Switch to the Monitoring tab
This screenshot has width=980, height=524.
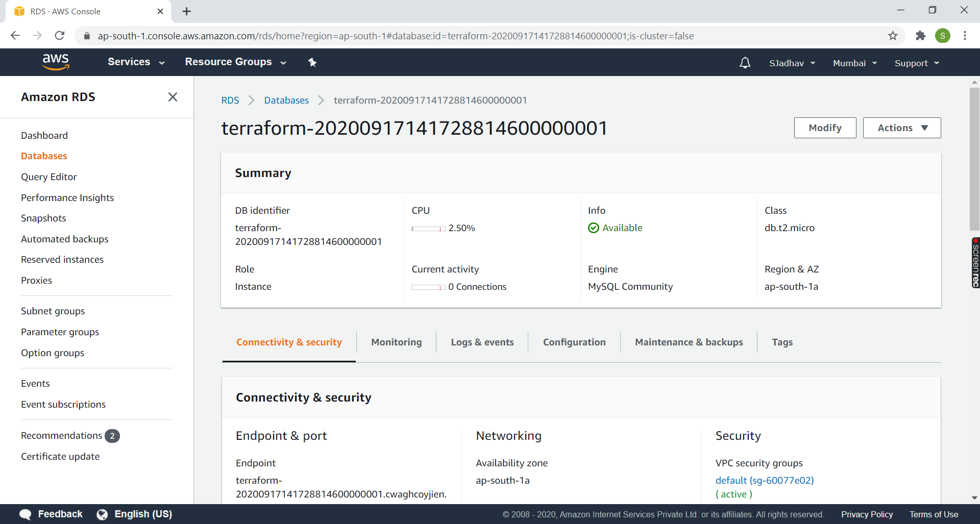(396, 342)
